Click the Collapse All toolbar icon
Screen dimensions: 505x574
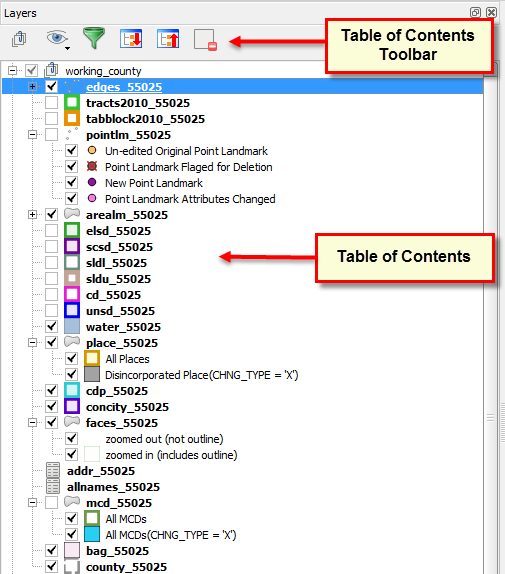pyautogui.click(x=168, y=39)
